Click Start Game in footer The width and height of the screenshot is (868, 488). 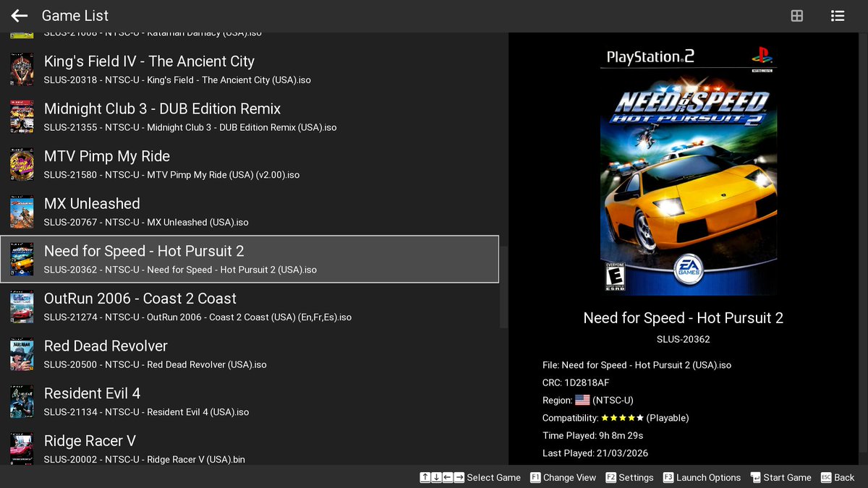click(780, 477)
